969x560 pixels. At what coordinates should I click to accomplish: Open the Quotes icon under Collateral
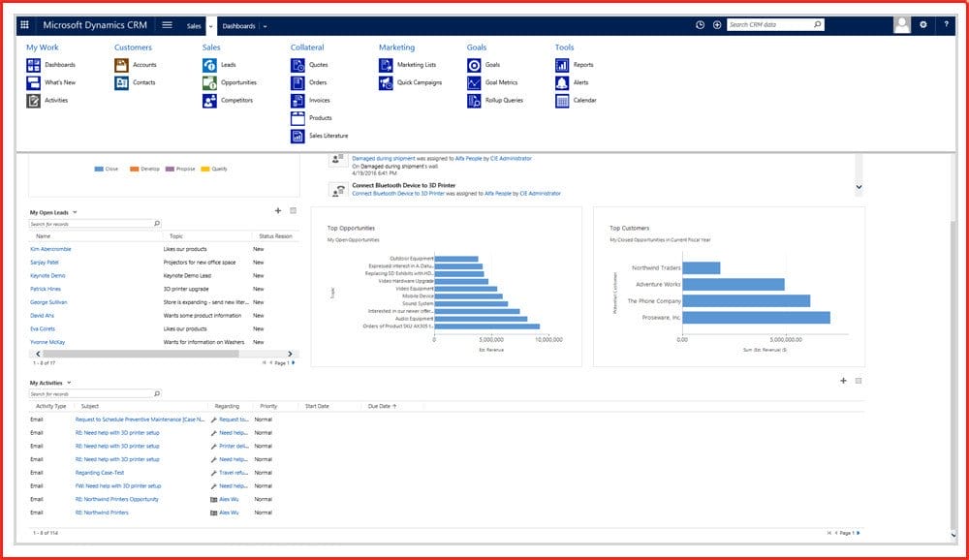298,65
